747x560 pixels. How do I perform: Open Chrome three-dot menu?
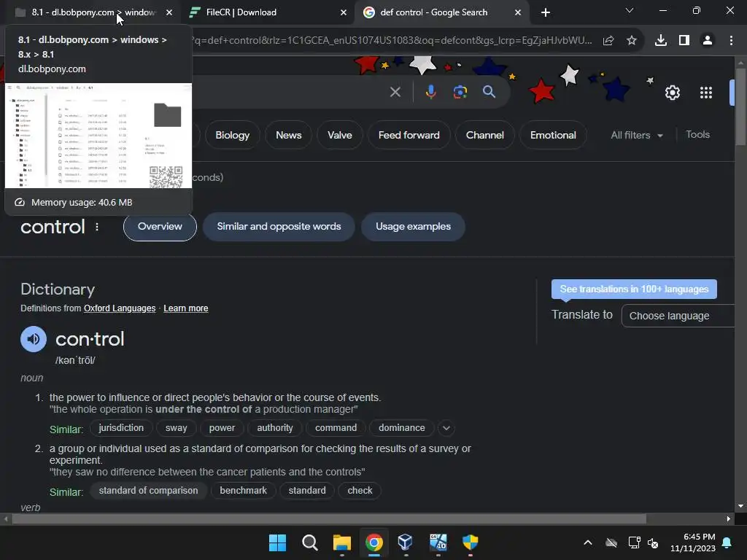pyautogui.click(x=731, y=41)
